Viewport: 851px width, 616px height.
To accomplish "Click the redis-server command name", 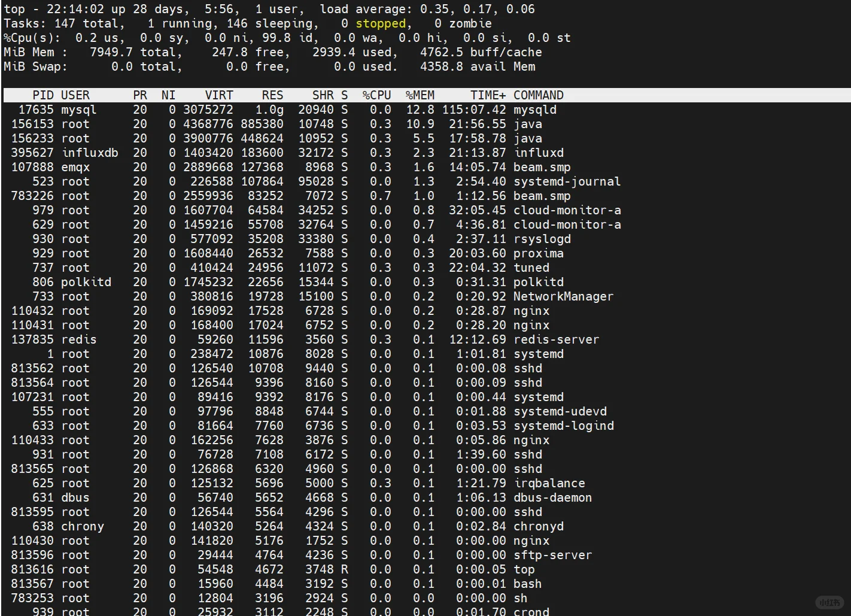I will 557,339.
